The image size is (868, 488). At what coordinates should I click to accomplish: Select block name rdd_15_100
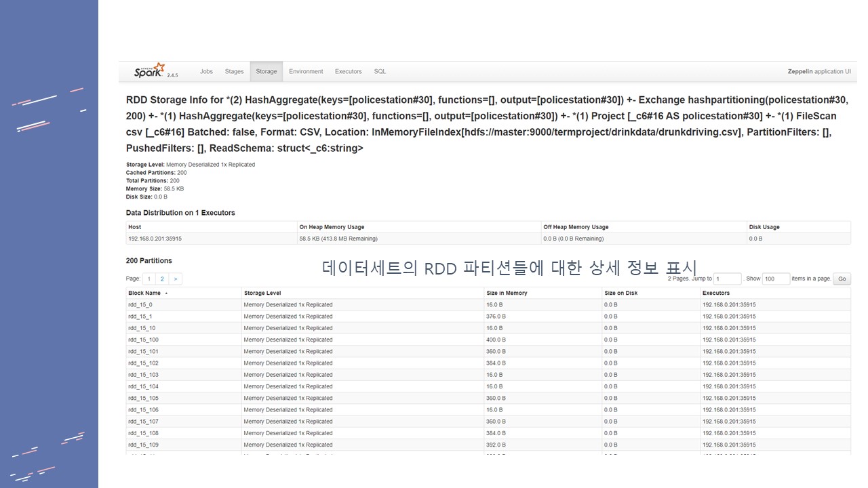coord(143,340)
